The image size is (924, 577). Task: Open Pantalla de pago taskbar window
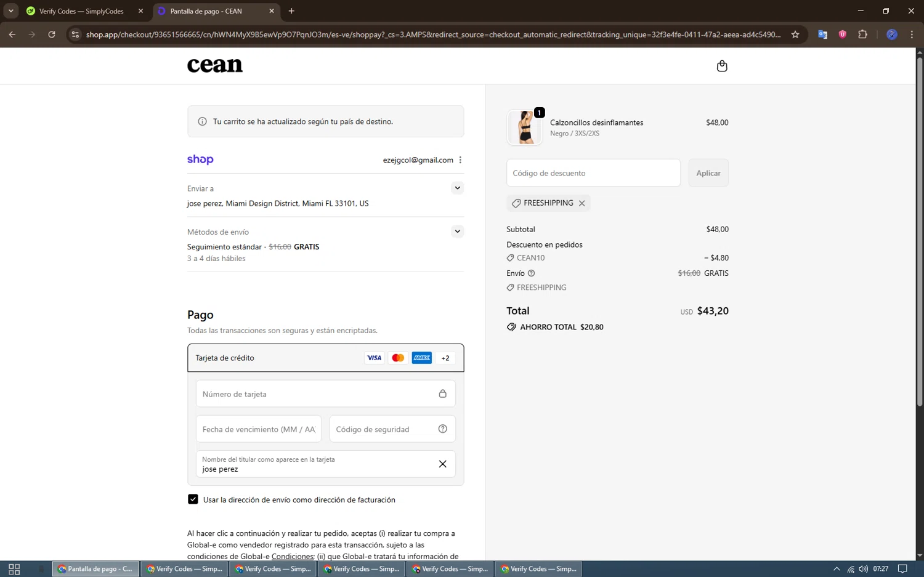click(x=96, y=569)
